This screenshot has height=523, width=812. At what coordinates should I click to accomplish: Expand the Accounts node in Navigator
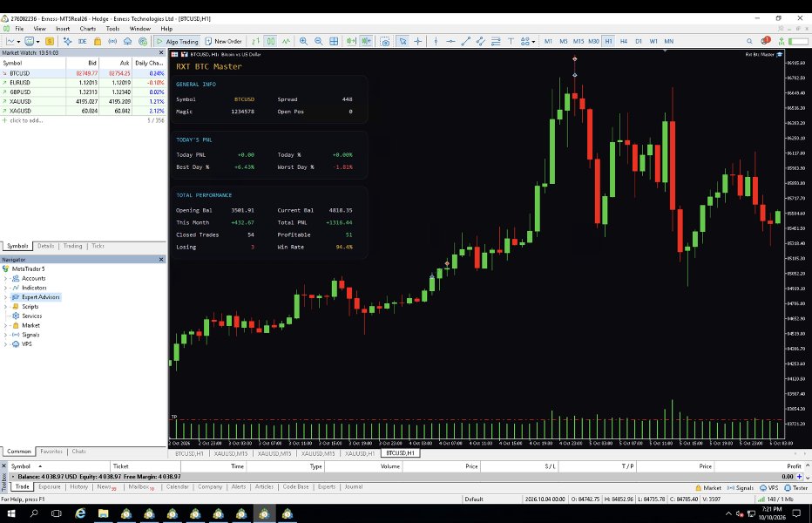tap(6, 278)
